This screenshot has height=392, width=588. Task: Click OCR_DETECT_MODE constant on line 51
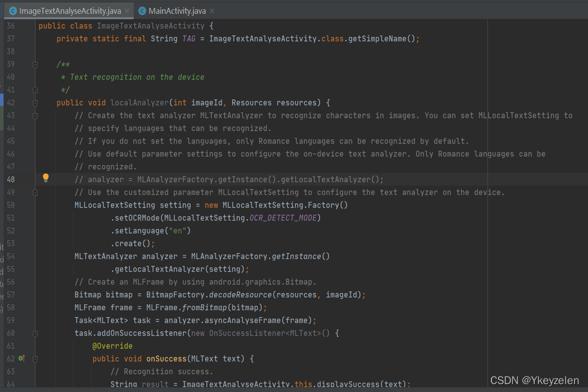[283, 218]
